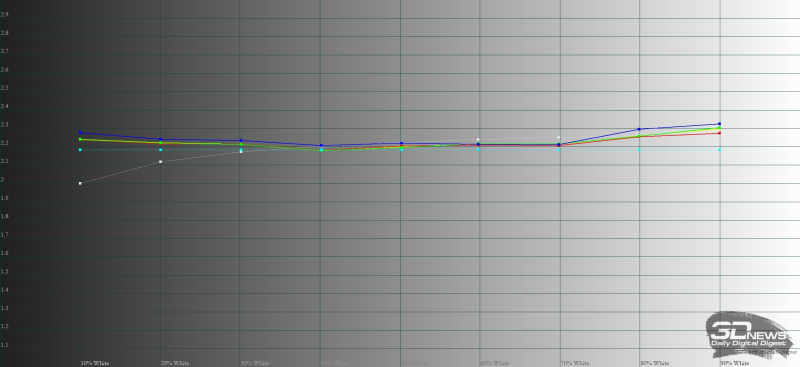Click the 1.6 gamma axis value

[4, 253]
